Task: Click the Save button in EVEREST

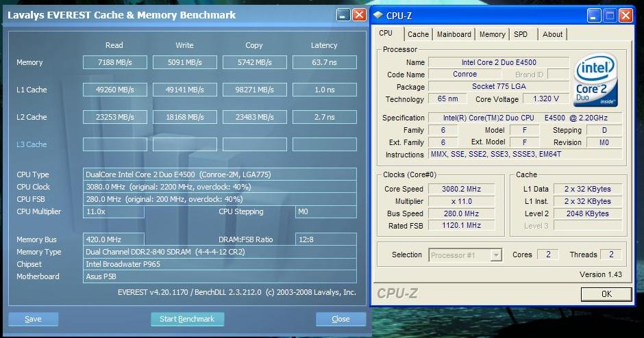Action: 34,319
